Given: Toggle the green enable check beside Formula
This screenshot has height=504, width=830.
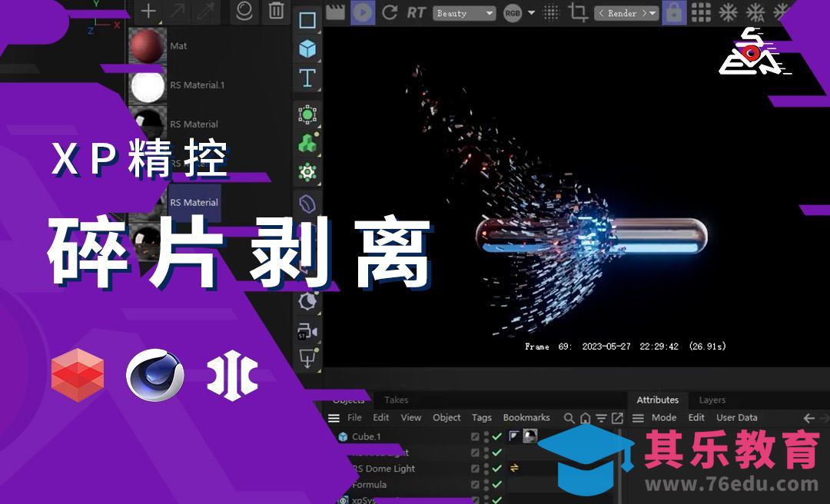Looking at the screenshot, I should click(496, 485).
